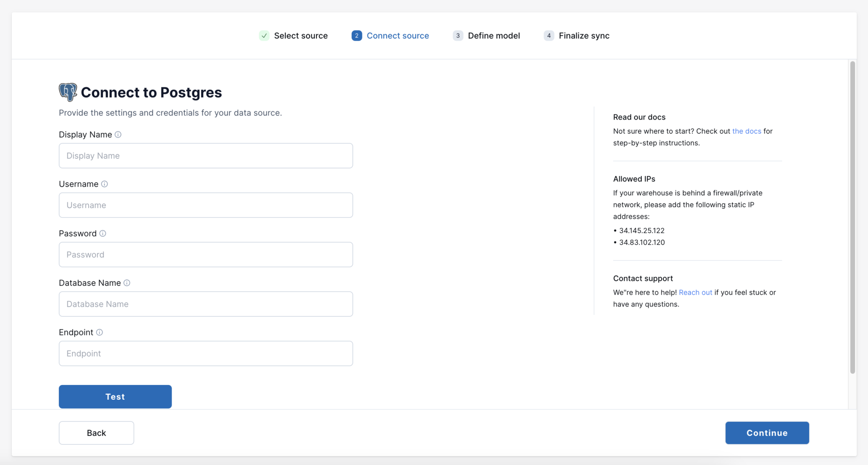Switch to the Finalize sync step

point(584,36)
